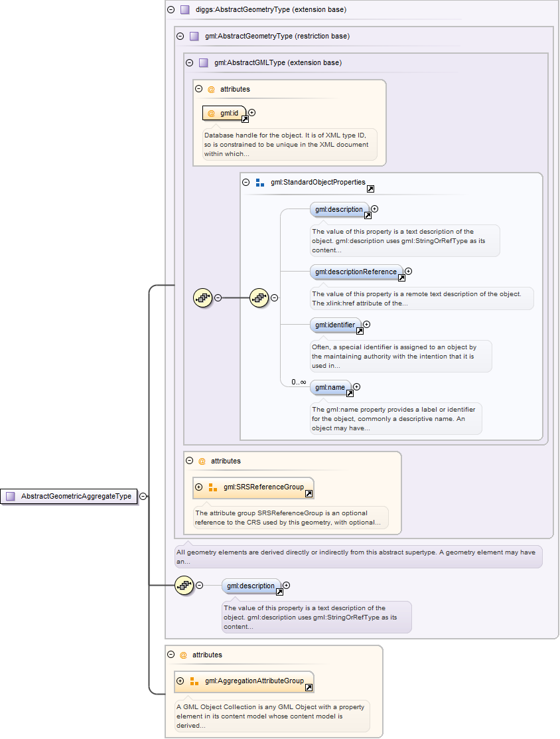The height and width of the screenshot is (739, 560).
Task: Collapse the bottom attributes section
Action: pos(171,655)
